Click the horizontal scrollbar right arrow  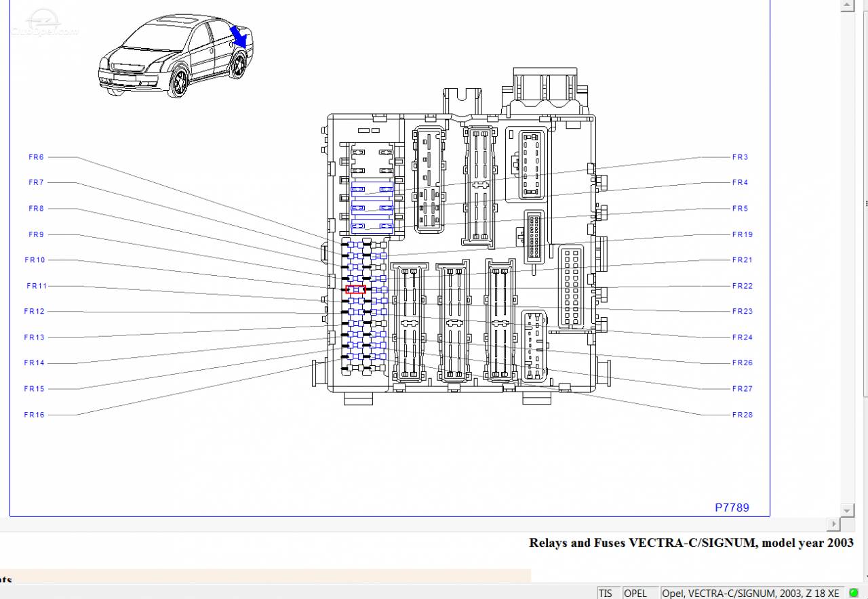834,524
